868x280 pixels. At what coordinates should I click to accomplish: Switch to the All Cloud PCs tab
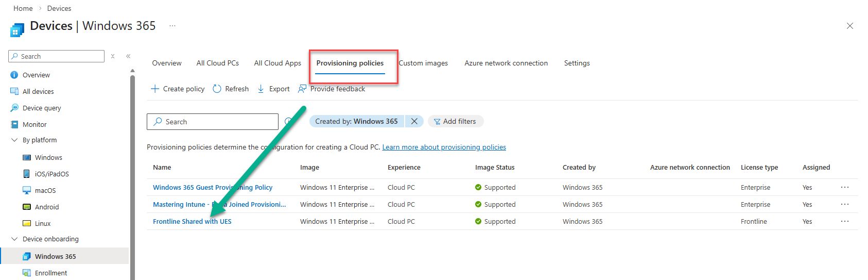[217, 63]
